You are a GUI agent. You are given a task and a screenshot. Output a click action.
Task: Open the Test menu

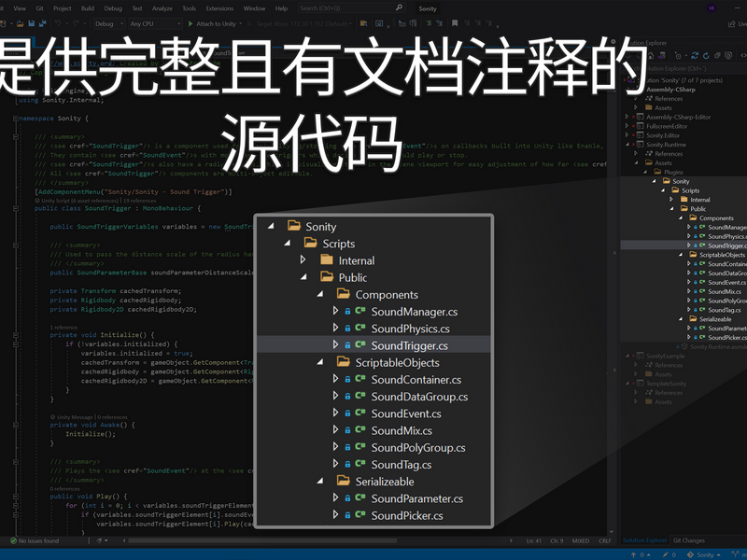(x=137, y=8)
